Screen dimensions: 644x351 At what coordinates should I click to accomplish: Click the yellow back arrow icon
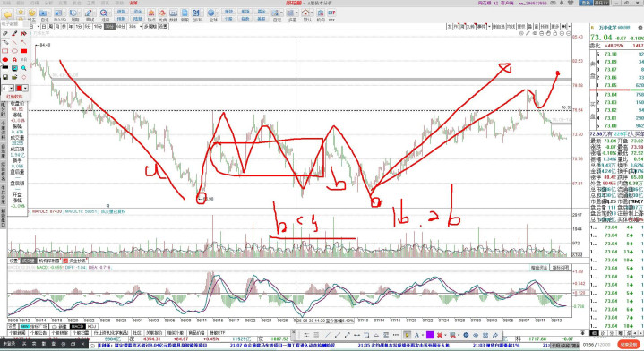point(7,14)
